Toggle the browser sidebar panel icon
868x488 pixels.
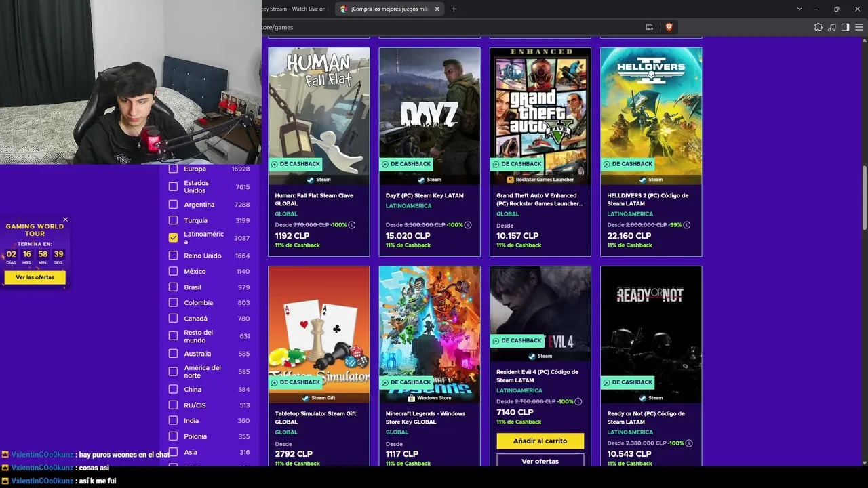pyautogui.click(x=845, y=27)
